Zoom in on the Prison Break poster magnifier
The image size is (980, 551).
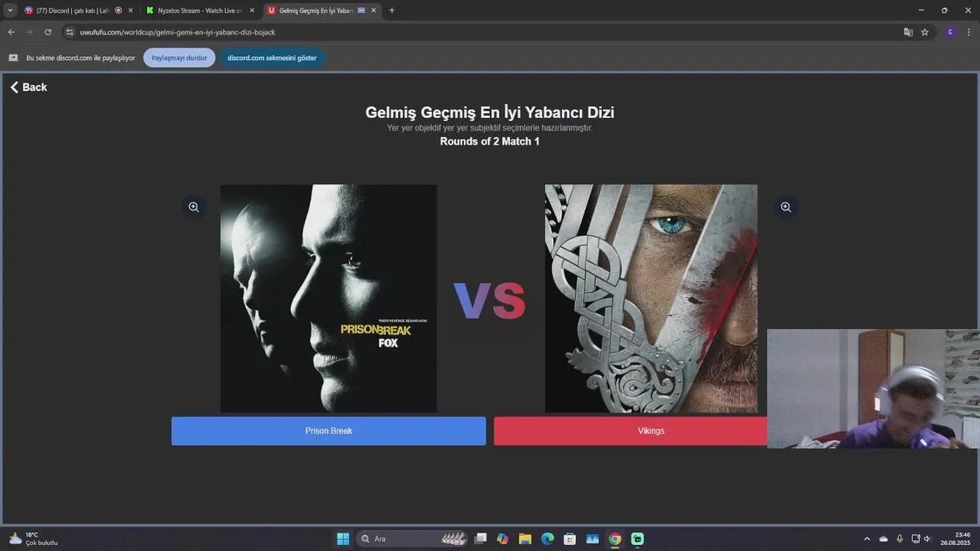point(194,207)
